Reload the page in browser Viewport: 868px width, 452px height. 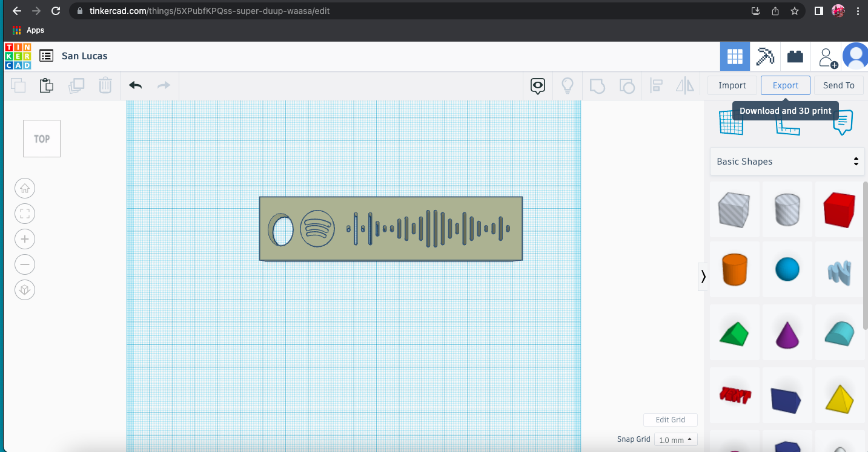pyautogui.click(x=56, y=11)
